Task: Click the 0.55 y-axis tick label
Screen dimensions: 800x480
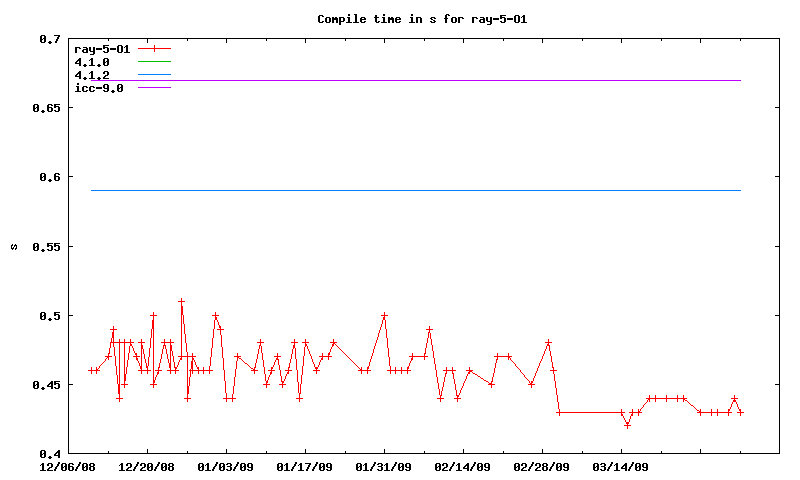Action: 46,246
